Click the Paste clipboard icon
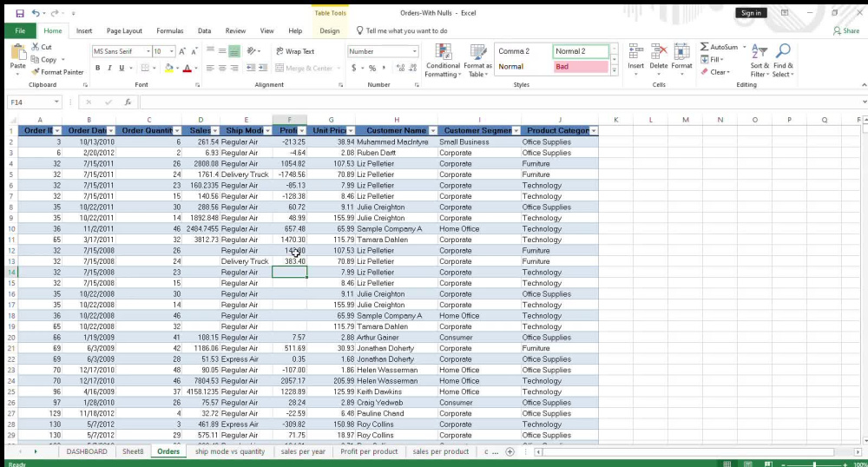868x467 pixels. tap(17, 54)
